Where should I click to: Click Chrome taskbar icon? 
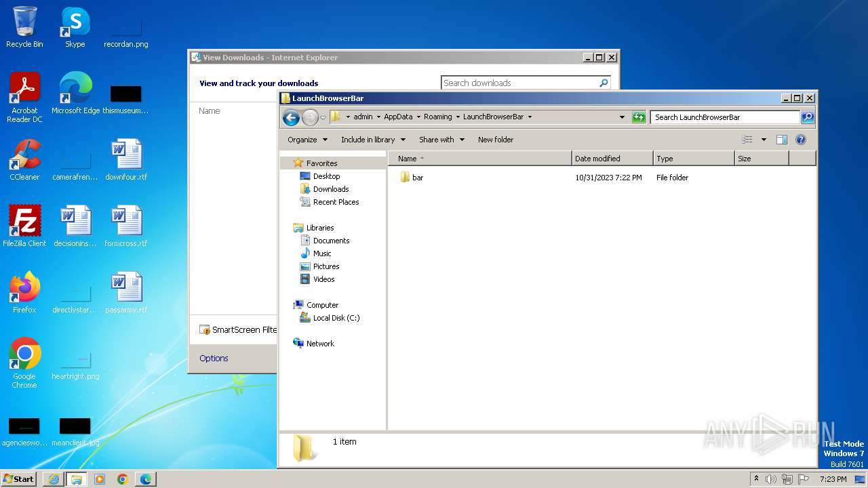[123, 479]
